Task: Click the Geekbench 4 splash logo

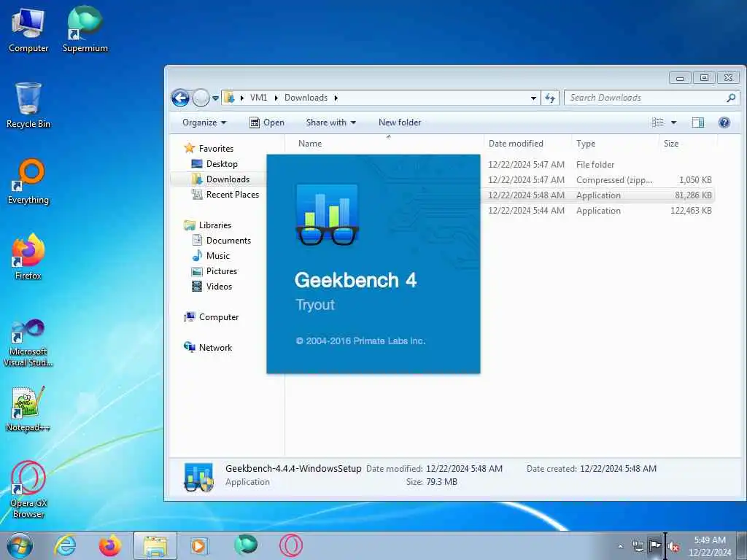Action: [327, 215]
